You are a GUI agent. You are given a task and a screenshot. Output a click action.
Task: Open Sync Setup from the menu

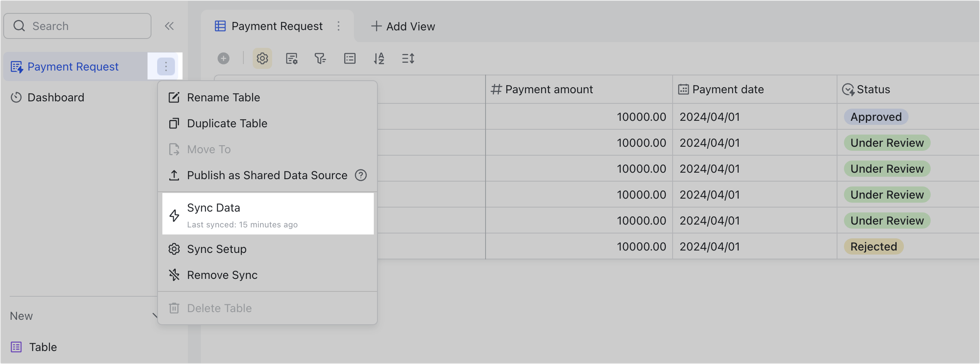[x=267, y=249]
